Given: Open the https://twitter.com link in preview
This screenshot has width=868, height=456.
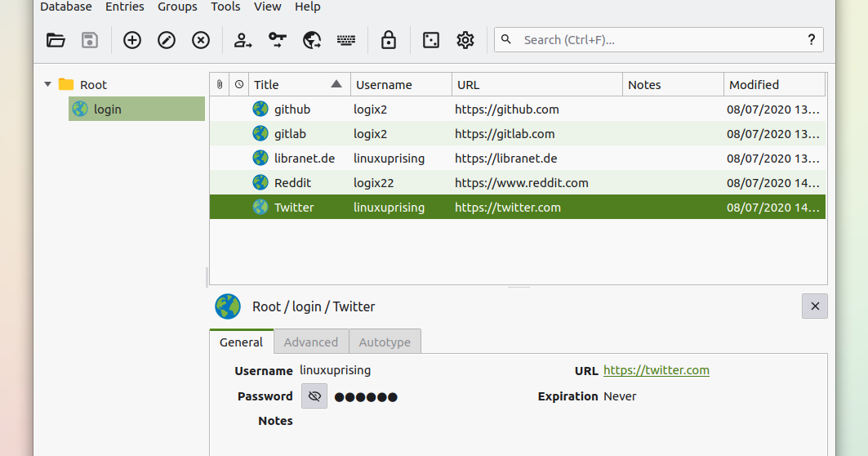Looking at the screenshot, I should [x=656, y=370].
